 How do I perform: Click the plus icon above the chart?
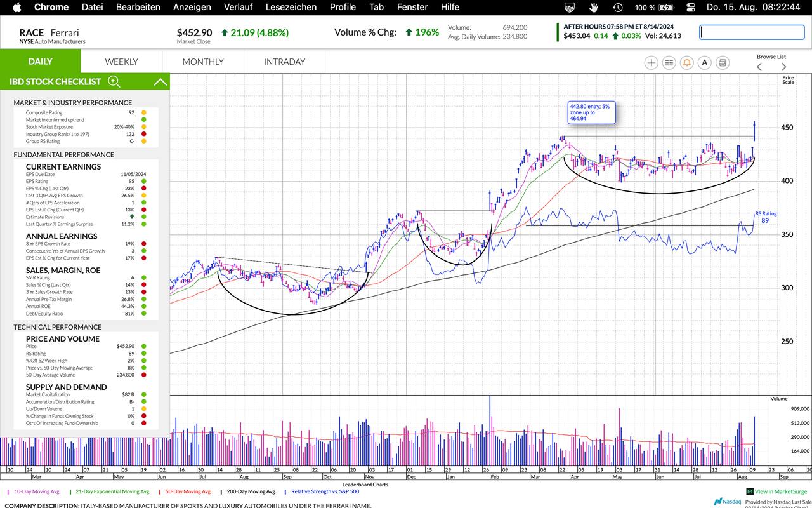click(x=651, y=62)
